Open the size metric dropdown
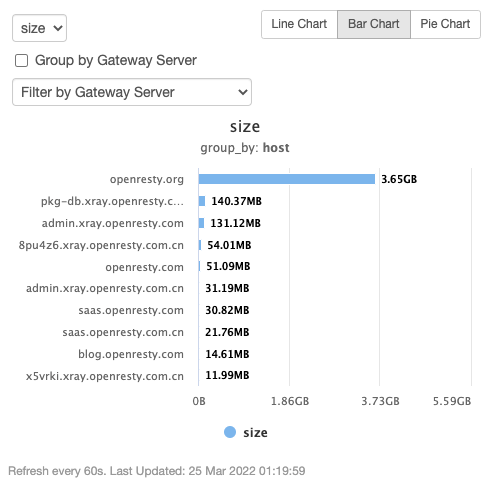This screenshot has height=492, width=488. 39,28
